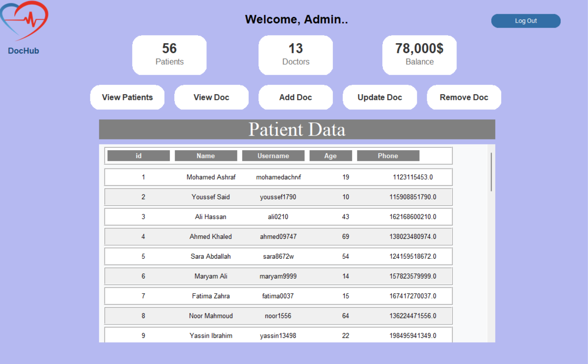Viewport: 588px width, 364px height.
Task: Select the name Yassin Ibrahim
Action: 211,335
